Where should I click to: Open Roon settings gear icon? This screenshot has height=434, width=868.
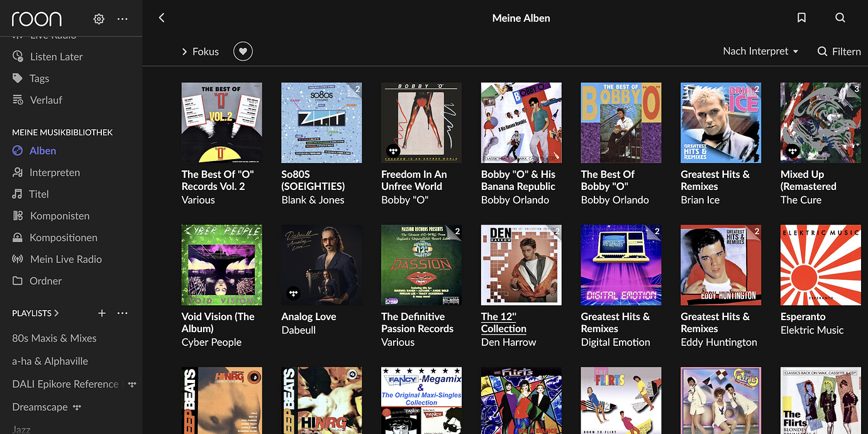coord(99,19)
